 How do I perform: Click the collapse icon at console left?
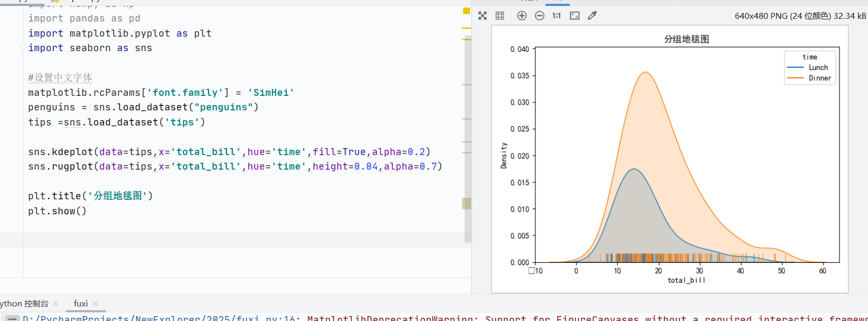coord(12,318)
